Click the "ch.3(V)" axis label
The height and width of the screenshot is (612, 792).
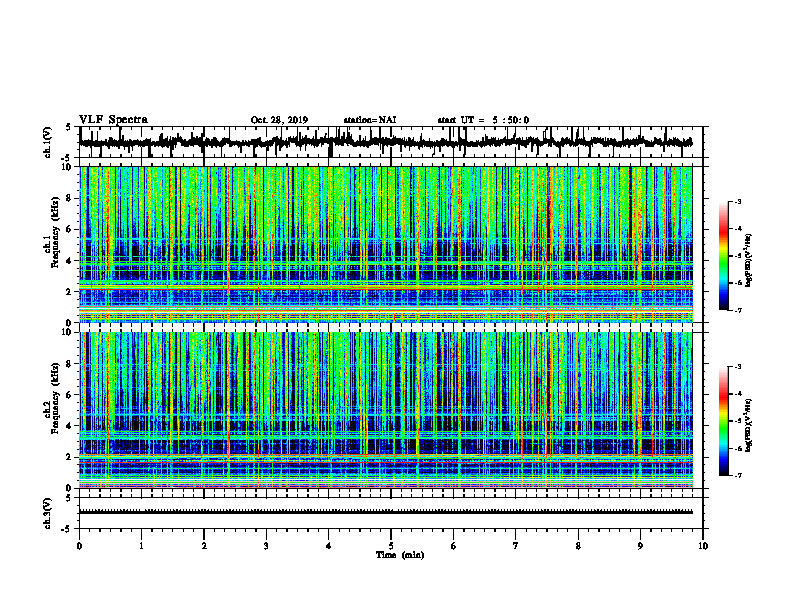point(48,514)
